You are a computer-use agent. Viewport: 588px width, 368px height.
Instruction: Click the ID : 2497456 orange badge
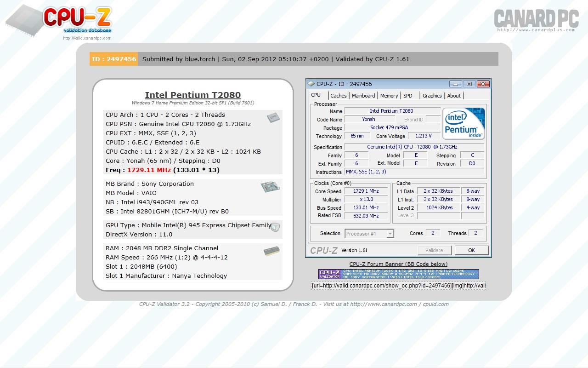114,59
